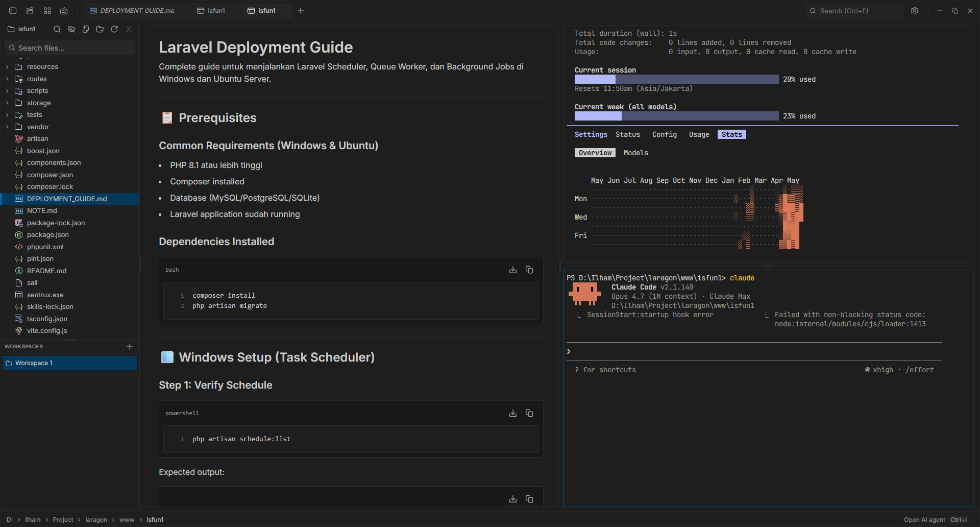Select Workspace 1 in workspaces list
Viewport: 980px width, 527px height.
69,363
